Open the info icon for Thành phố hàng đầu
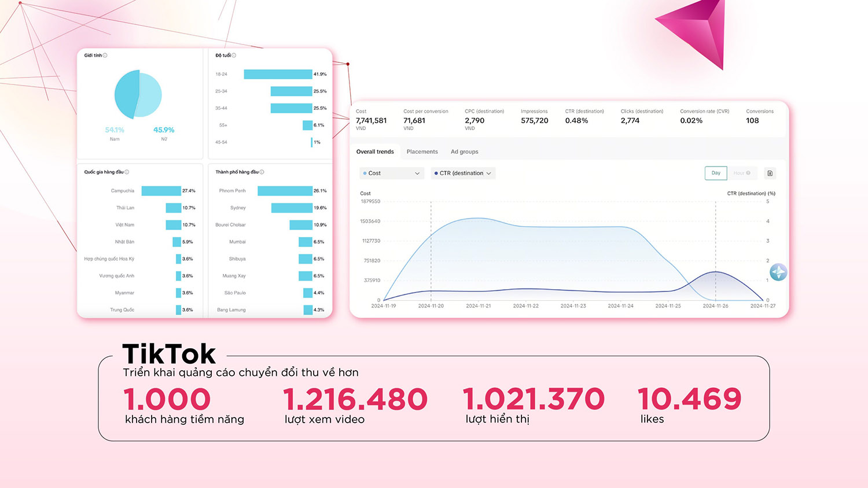 coord(262,172)
